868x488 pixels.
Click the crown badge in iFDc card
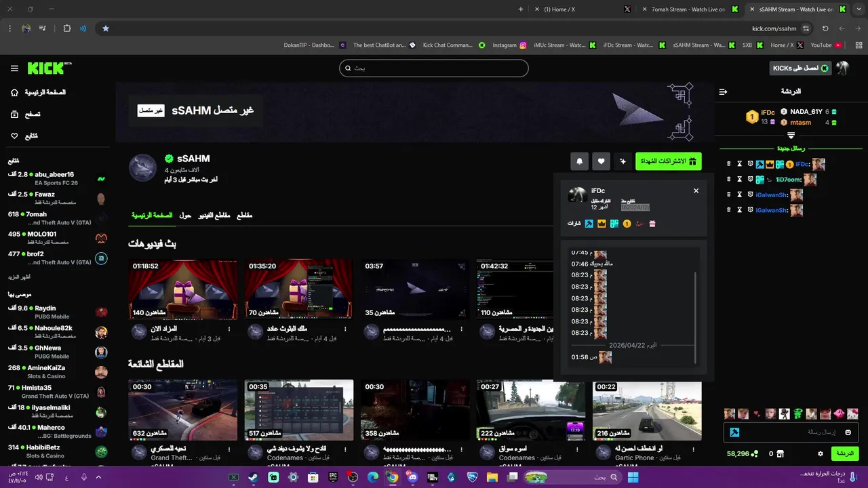(601, 224)
